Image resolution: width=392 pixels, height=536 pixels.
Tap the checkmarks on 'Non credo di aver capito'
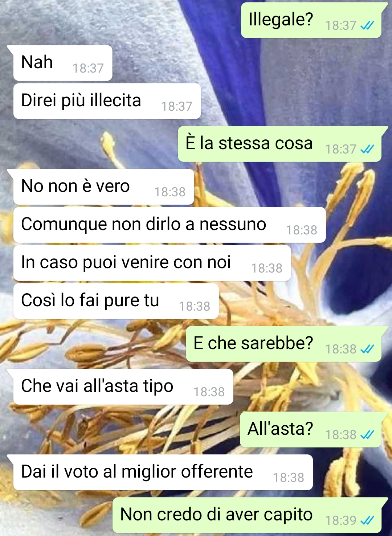[x=367, y=520]
